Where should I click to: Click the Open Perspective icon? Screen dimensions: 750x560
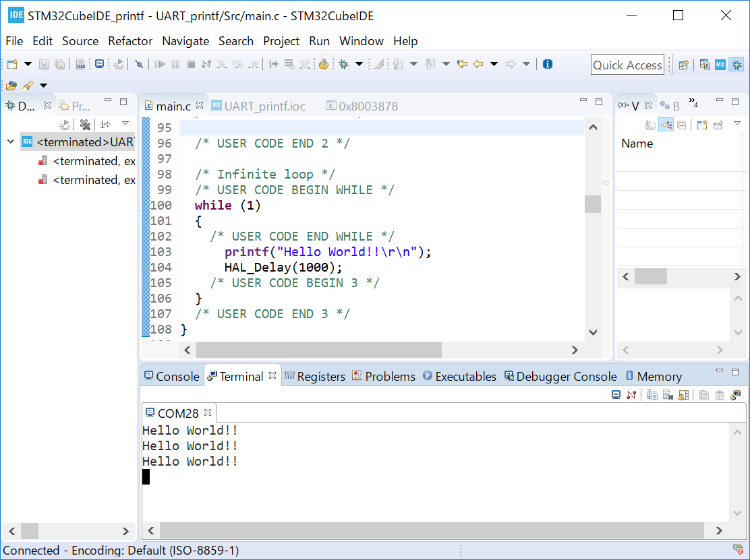point(683,65)
